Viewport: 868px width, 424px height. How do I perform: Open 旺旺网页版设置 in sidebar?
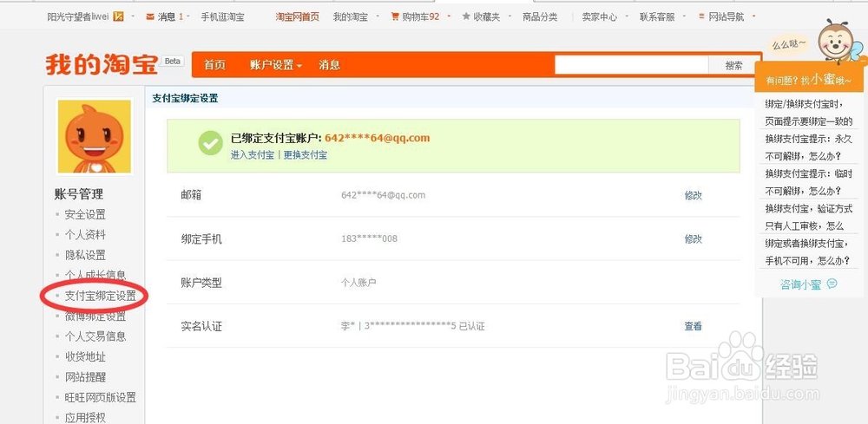coord(100,397)
